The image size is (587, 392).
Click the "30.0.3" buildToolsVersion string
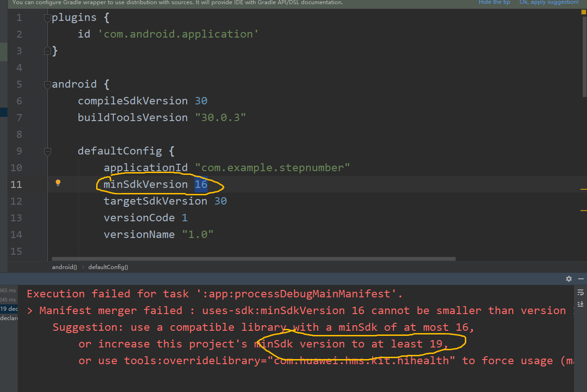pos(221,117)
